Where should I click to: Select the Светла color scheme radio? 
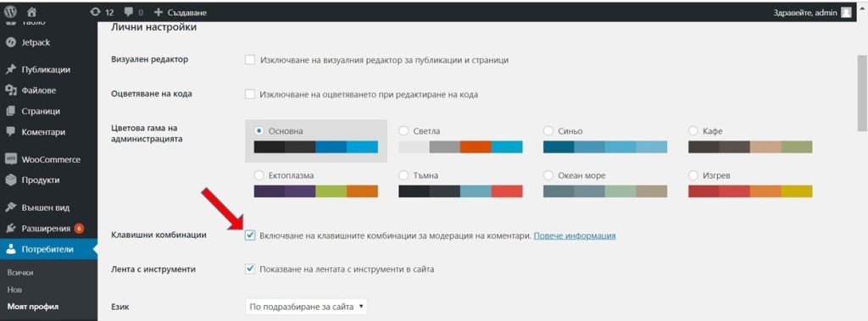tap(403, 130)
